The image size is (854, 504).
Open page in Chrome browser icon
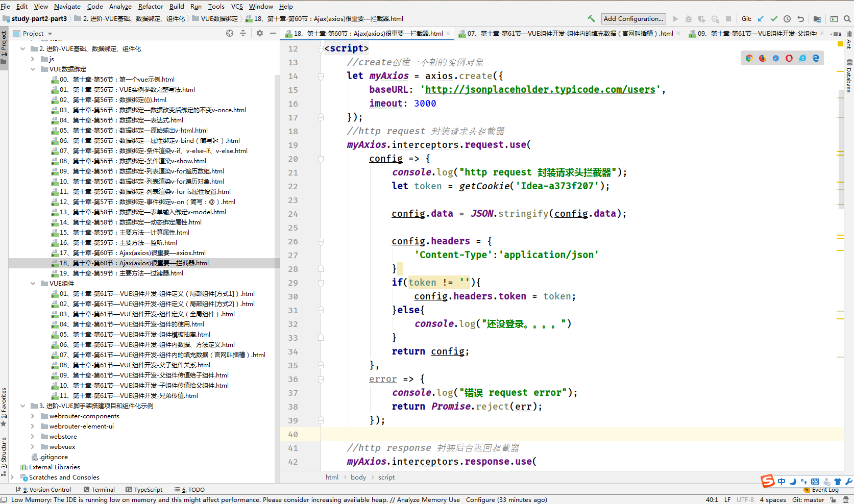(749, 58)
